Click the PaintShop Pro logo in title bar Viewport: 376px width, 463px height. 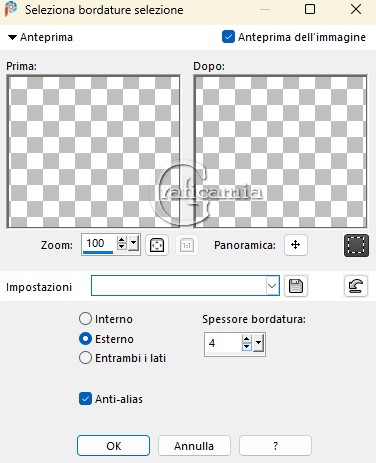tap(11, 9)
